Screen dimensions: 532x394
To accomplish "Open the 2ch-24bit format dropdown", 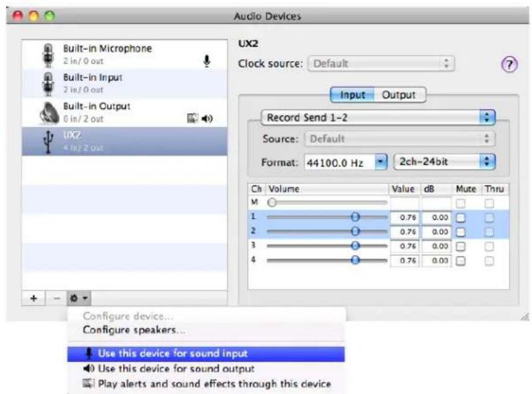I will [x=444, y=161].
